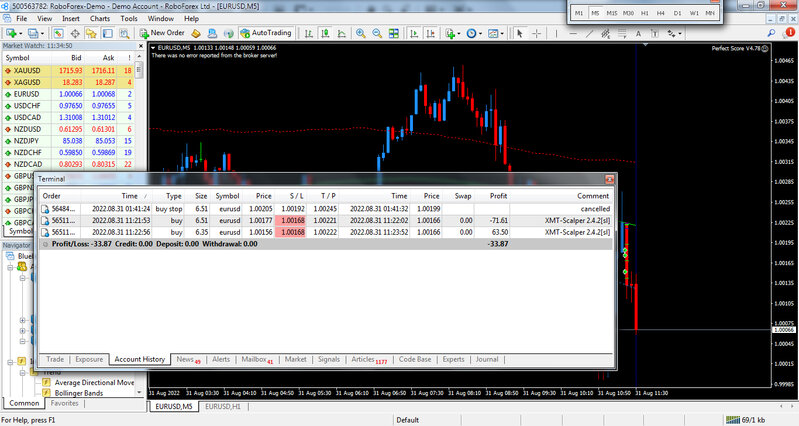799x426 pixels.
Task: Open the Templates dropdown arrow
Action: tap(502, 34)
